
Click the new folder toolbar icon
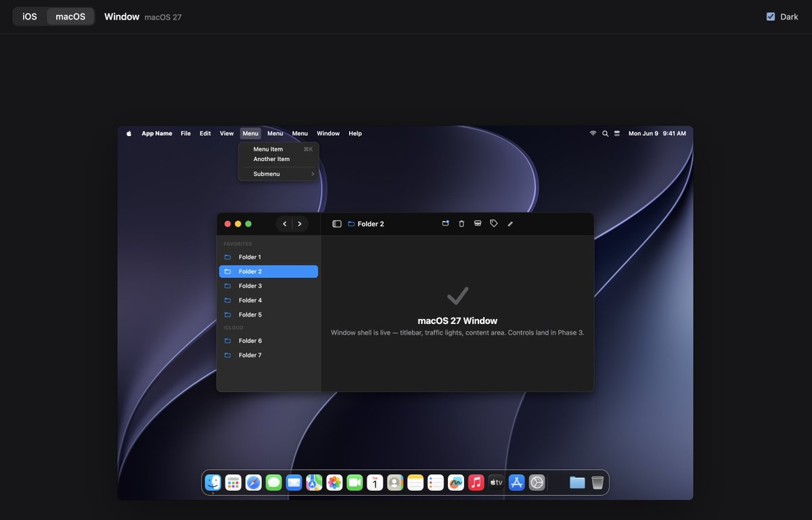click(x=445, y=223)
